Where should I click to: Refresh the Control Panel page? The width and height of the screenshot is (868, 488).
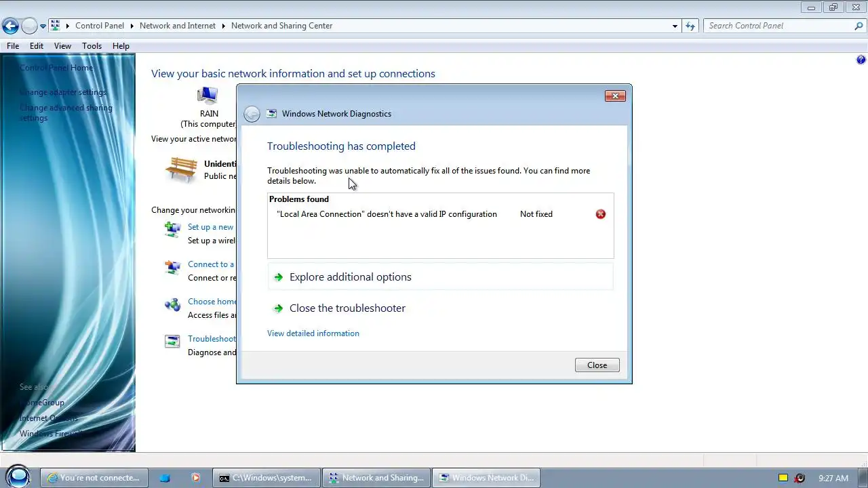690,26
